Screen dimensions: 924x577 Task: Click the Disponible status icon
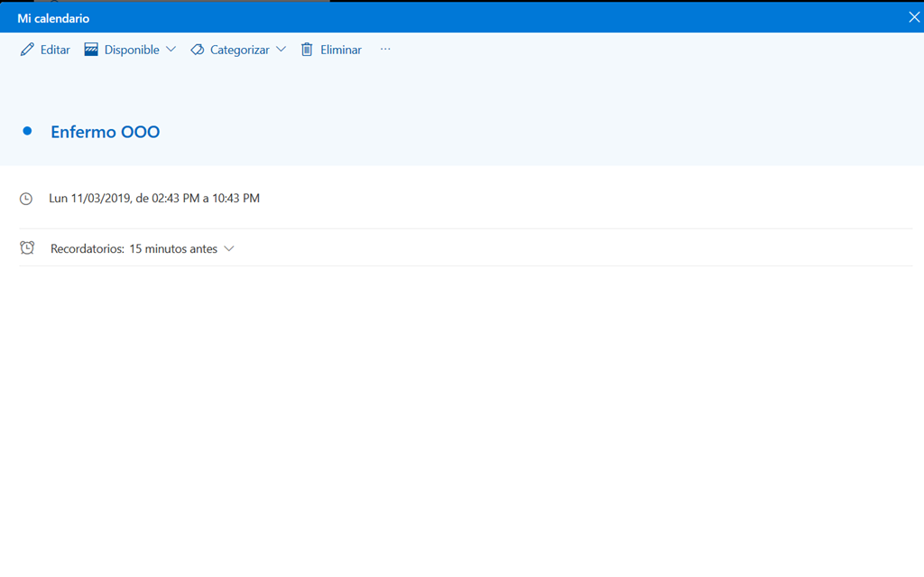point(91,50)
